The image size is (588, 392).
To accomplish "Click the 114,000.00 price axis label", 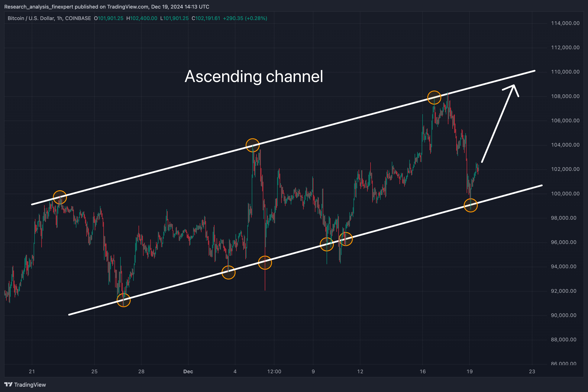I will click(565, 23).
